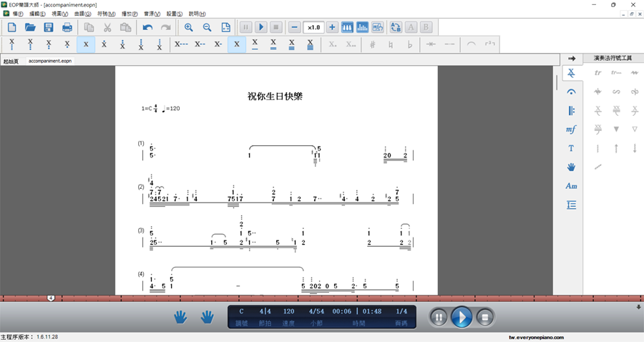644x342 pixels.
Task: Select the four-dots-above octave note
Action: tap(160, 44)
